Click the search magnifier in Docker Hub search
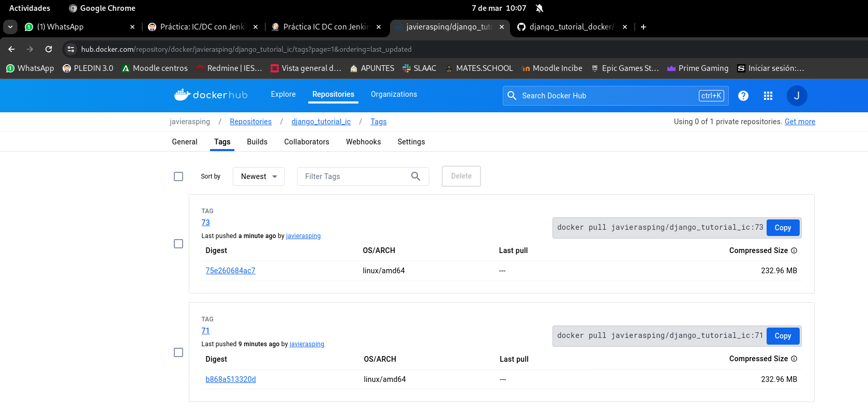Image resolution: width=868 pixels, height=414 pixels. (512, 96)
